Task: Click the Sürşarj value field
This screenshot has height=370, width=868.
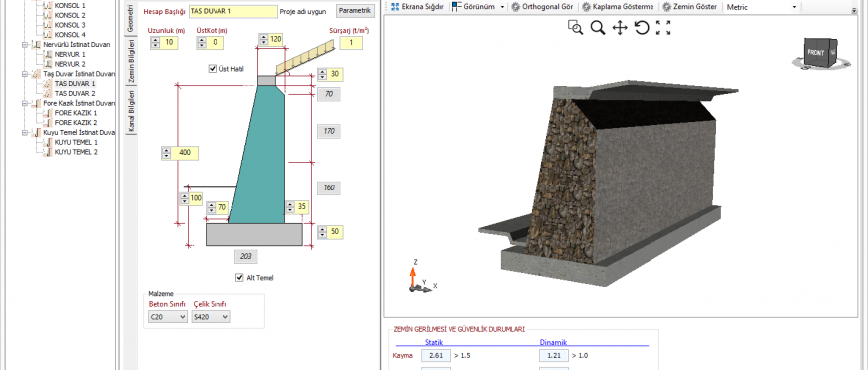Action: pyautogui.click(x=351, y=43)
